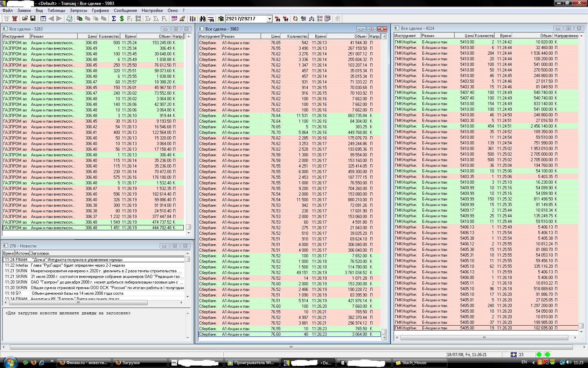Open the Stach_House taskbar folder
Viewport: 588px width, 368px height.
(420, 363)
